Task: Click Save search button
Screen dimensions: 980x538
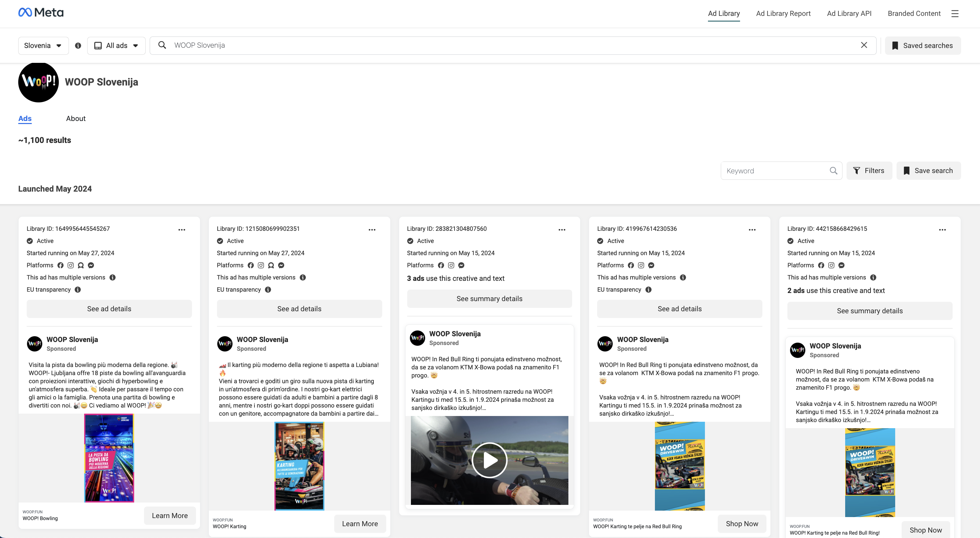Action: coord(928,171)
